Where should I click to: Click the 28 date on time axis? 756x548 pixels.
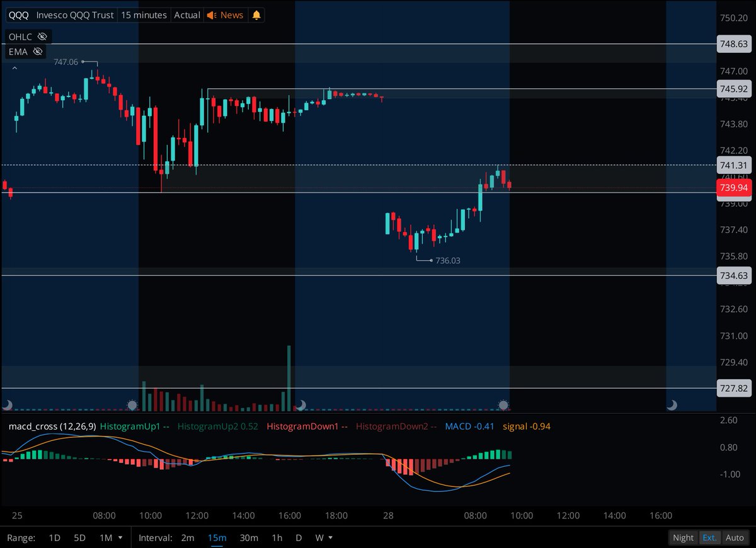click(x=388, y=515)
